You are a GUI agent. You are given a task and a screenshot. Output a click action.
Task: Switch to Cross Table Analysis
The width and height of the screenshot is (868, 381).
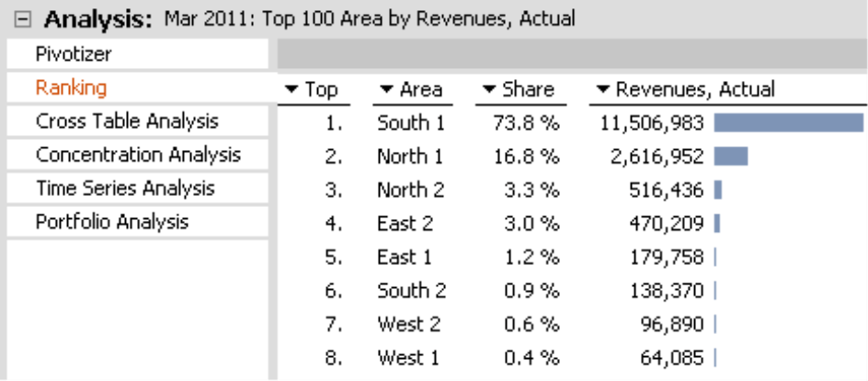pyautogui.click(x=127, y=121)
